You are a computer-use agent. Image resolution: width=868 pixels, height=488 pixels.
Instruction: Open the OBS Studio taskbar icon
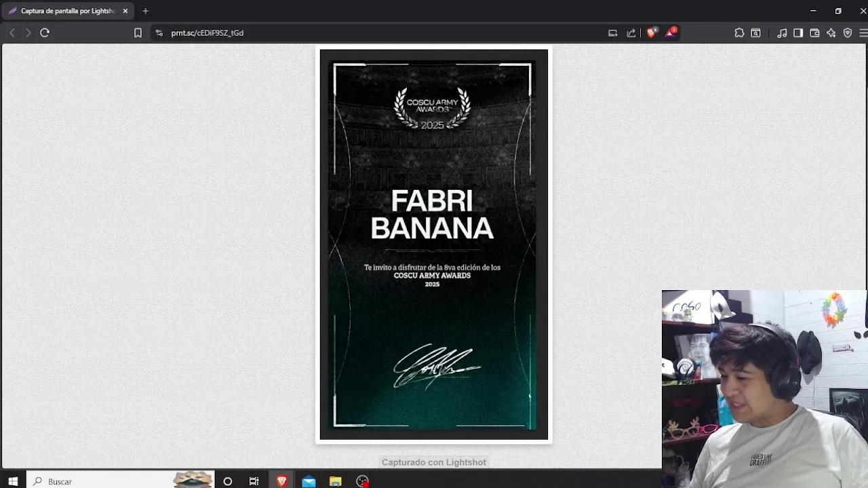(x=362, y=481)
